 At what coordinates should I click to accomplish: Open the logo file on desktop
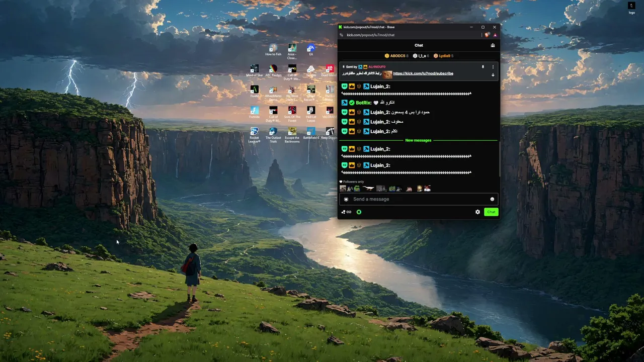click(x=631, y=8)
